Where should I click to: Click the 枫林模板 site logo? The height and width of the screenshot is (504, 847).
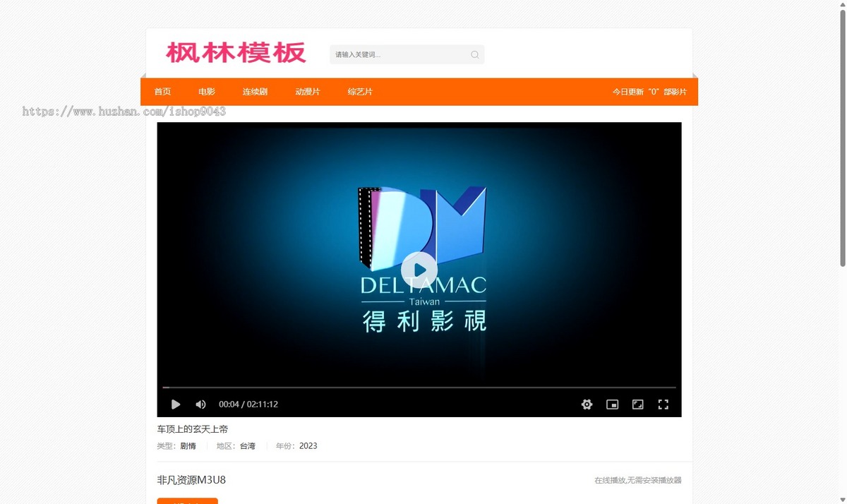tap(236, 53)
